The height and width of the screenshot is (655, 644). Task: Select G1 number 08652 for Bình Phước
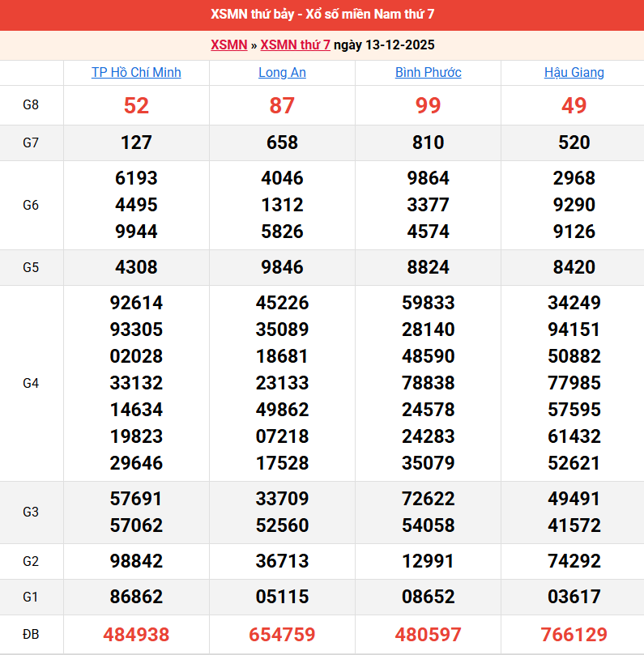(428, 597)
